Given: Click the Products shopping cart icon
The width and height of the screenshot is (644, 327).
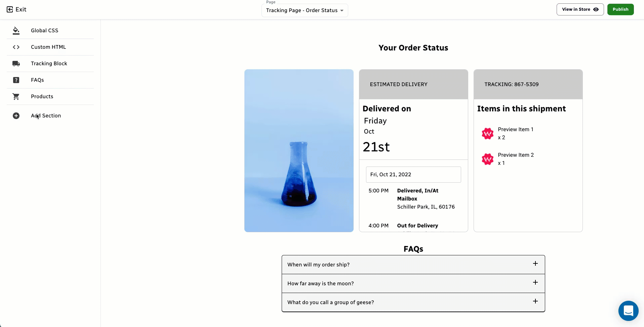Looking at the screenshot, I should (16, 97).
